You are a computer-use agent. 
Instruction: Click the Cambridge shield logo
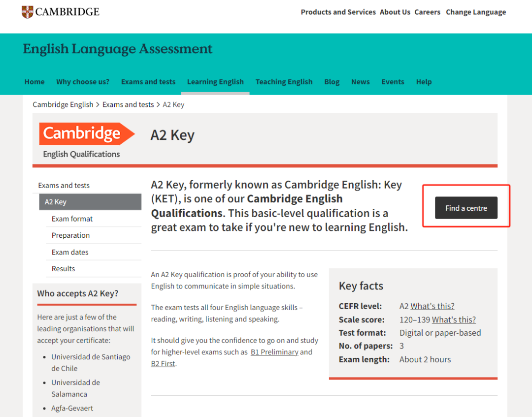[x=28, y=12]
